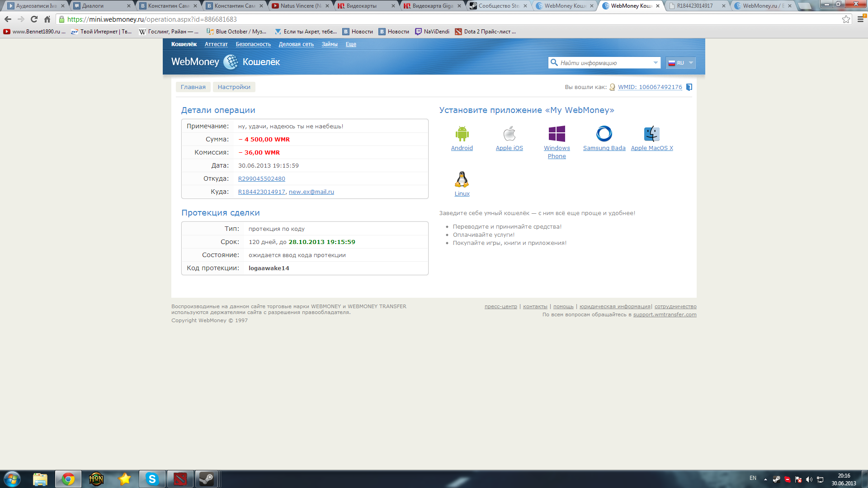The width and height of the screenshot is (868, 488).
Task: Click the Chrome reload button
Action: (x=34, y=19)
